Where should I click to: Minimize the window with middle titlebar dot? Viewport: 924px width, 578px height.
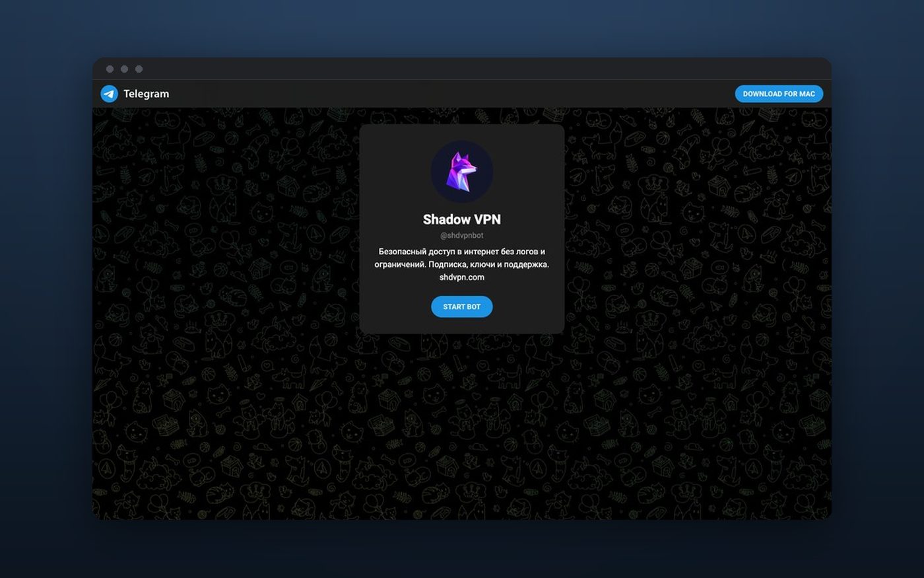124,69
